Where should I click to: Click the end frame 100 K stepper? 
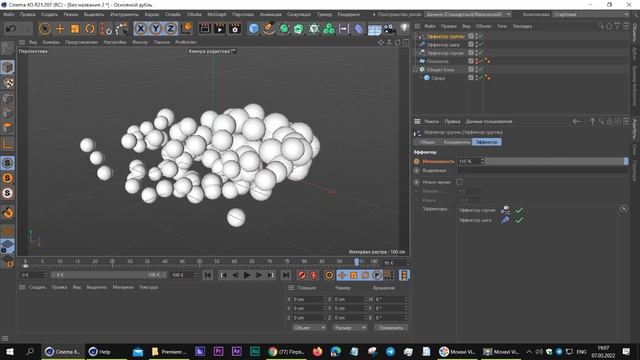[x=196, y=275]
